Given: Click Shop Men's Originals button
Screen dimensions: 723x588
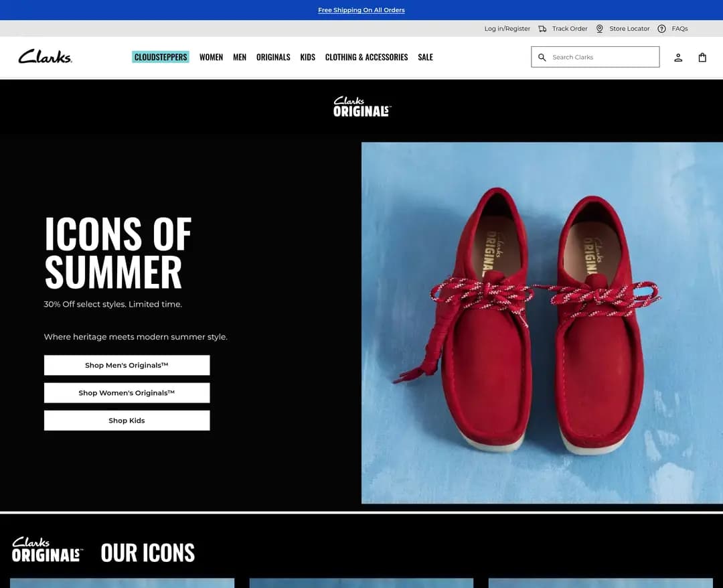Looking at the screenshot, I should tap(127, 365).
